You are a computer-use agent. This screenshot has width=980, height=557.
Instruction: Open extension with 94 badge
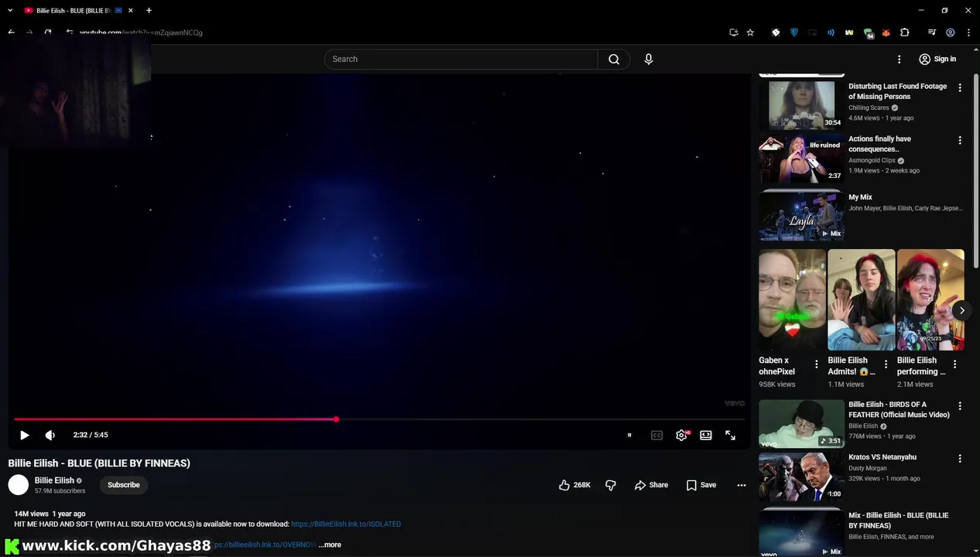click(x=869, y=33)
